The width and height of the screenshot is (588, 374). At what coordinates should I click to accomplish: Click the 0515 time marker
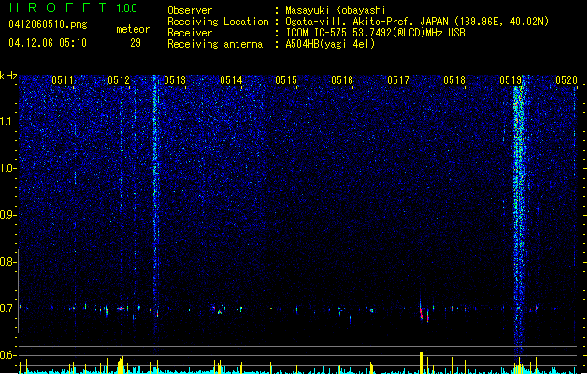click(286, 80)
